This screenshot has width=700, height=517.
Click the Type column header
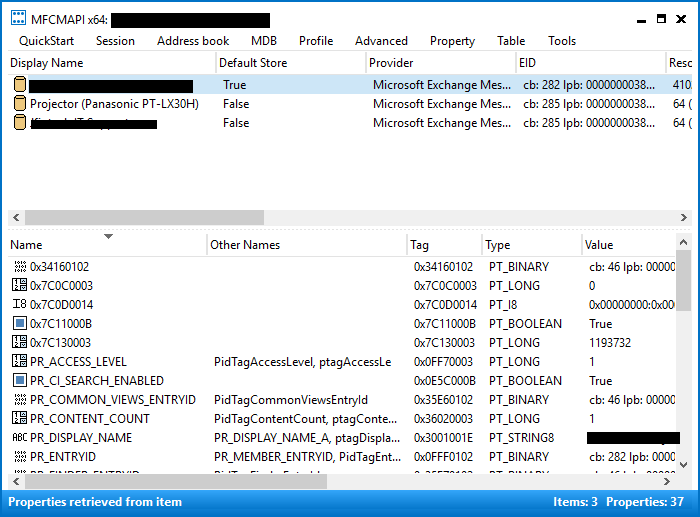[x=532, y=245]
